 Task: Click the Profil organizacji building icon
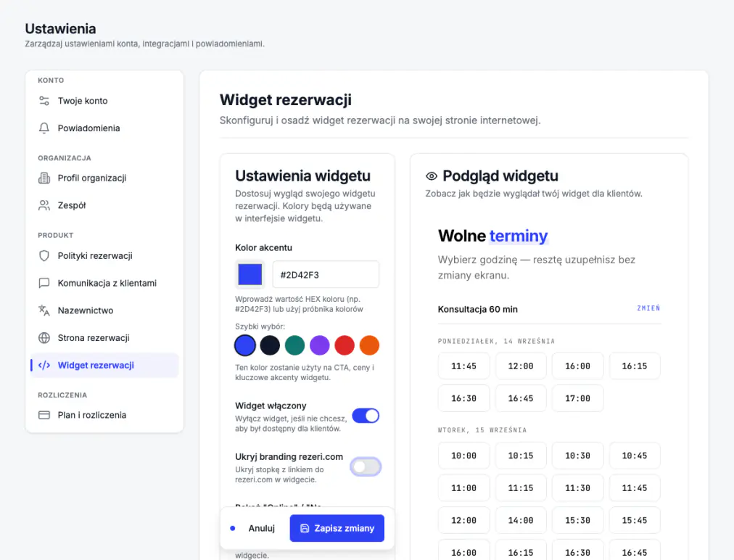tap(44, 178)
